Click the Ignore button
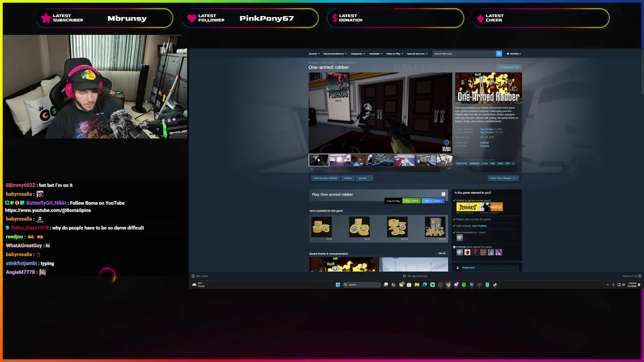This screenshot has width=644, height=362. 362,178
